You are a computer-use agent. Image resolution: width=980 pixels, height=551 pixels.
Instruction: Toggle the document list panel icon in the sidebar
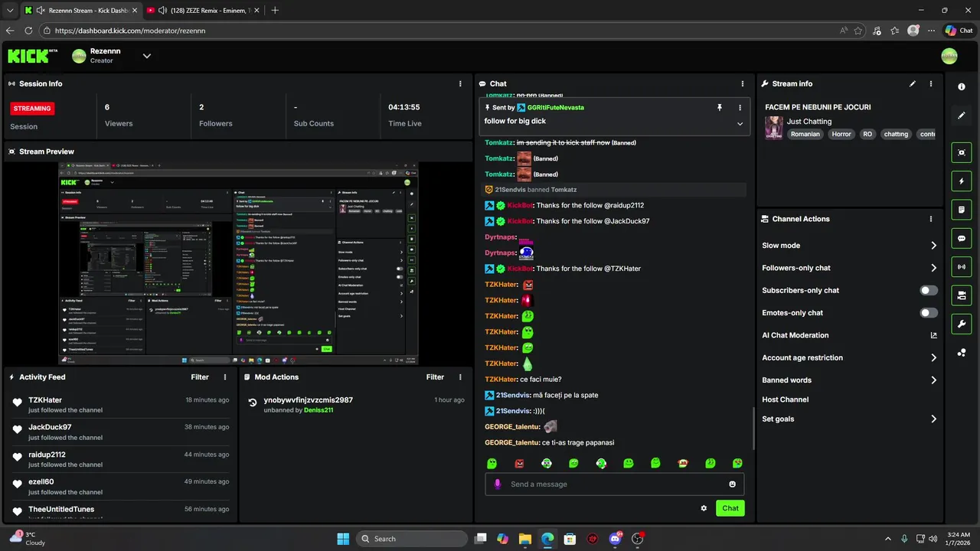point(962,210)
